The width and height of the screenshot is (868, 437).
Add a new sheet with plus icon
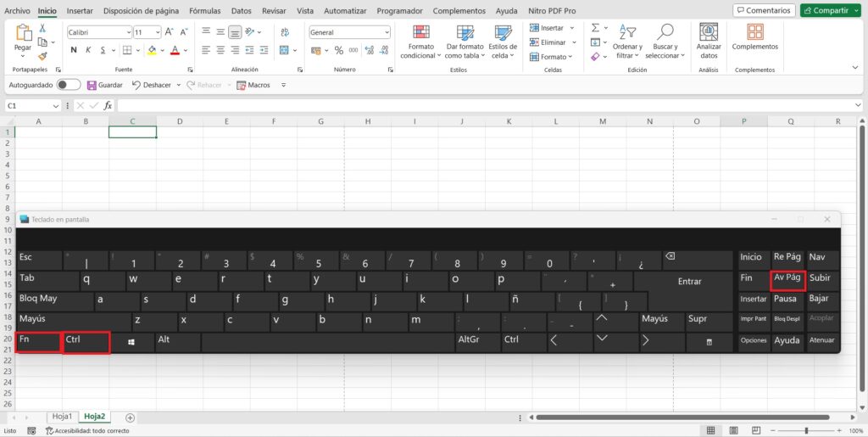click(130, 417)
